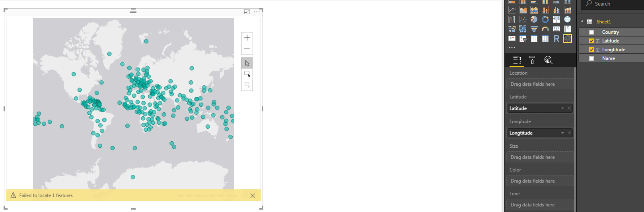The height and width of the screenshot is (212, 644).
Task: Open dropdown arrow on Longtitude well field
Action: tap(562, 133)
